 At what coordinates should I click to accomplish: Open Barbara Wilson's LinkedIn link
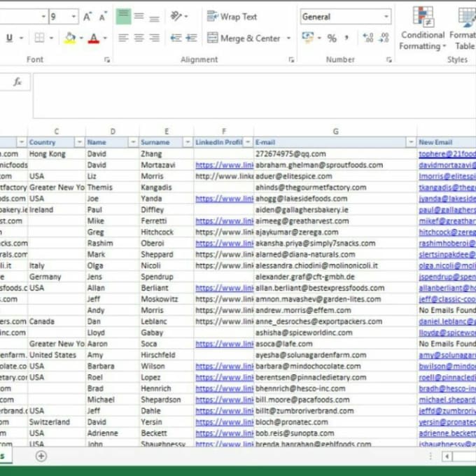(x=224, y=366)
